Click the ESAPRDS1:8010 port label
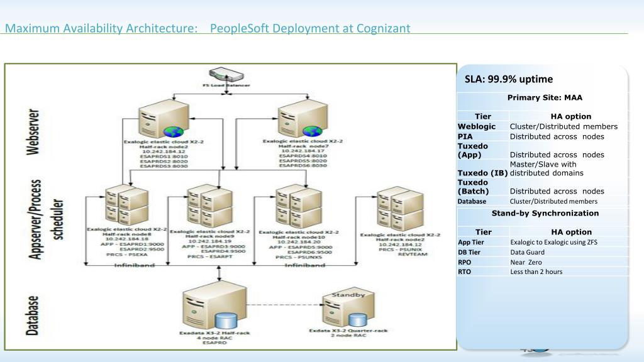 tap(164, 156)
